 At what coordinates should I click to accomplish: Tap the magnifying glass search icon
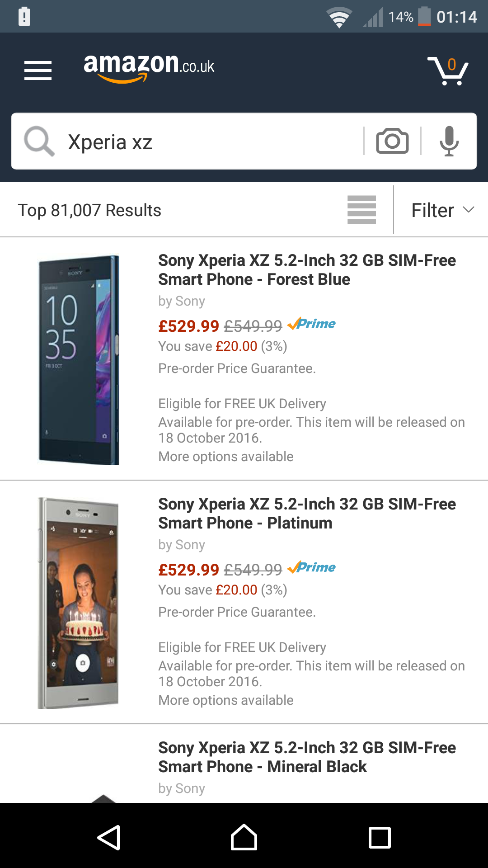39,142
